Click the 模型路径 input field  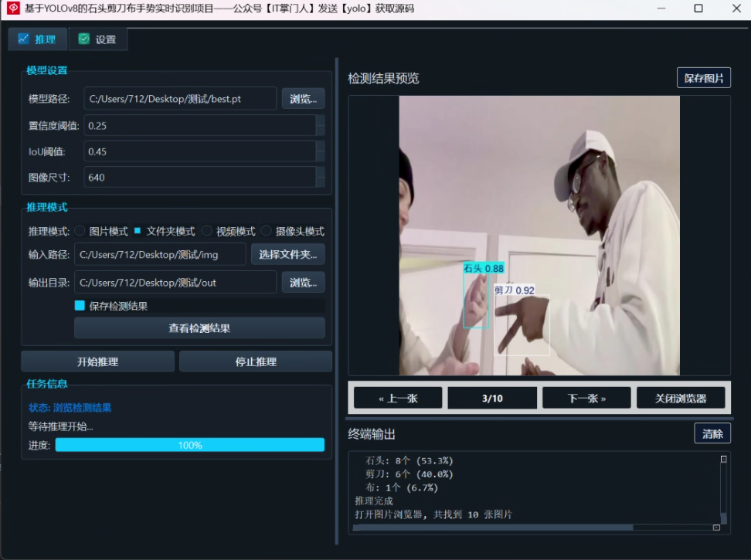coord(180,99)
